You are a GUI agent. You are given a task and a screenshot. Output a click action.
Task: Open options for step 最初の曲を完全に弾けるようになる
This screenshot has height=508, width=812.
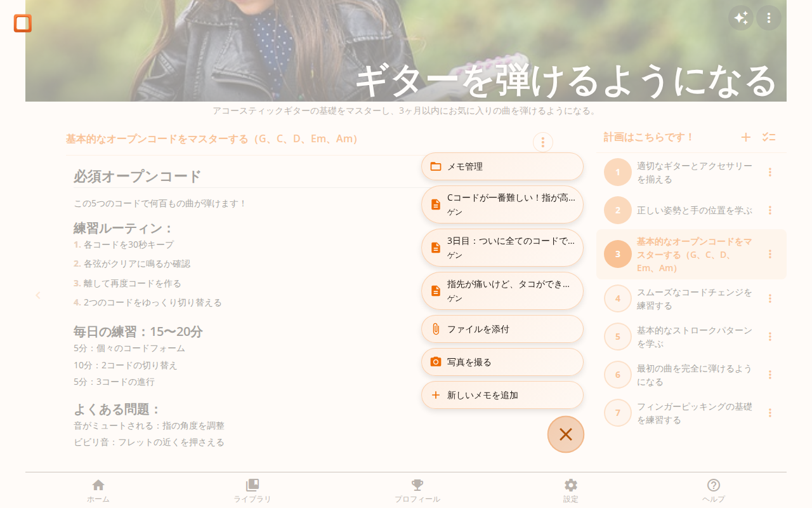[770, 375]
